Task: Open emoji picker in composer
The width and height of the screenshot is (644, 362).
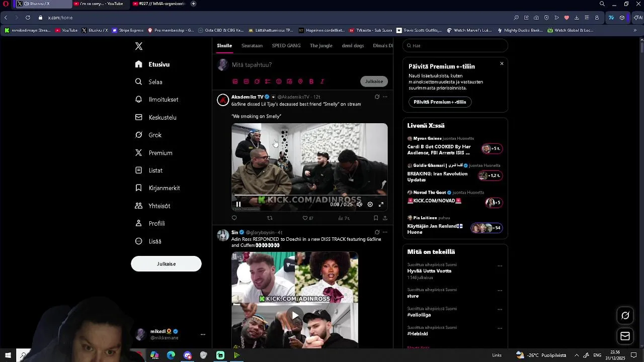Action: point(279,81)
